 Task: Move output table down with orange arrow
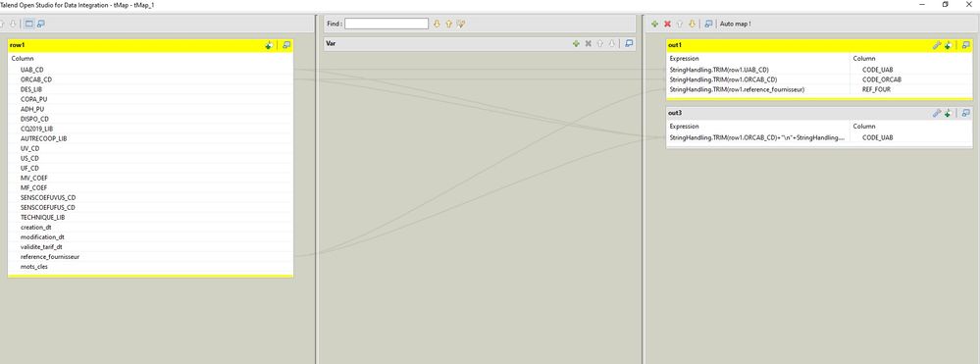(x=692, y=24)
